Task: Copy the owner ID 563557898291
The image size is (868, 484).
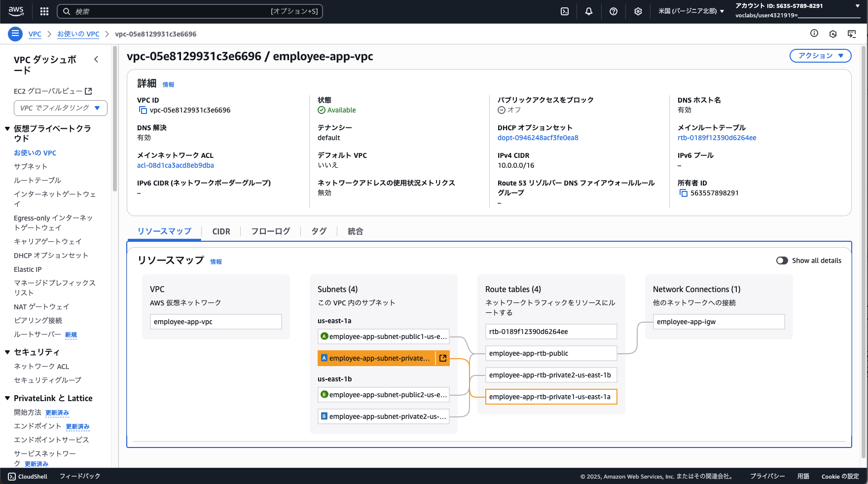Action: [x=683, y=193]
